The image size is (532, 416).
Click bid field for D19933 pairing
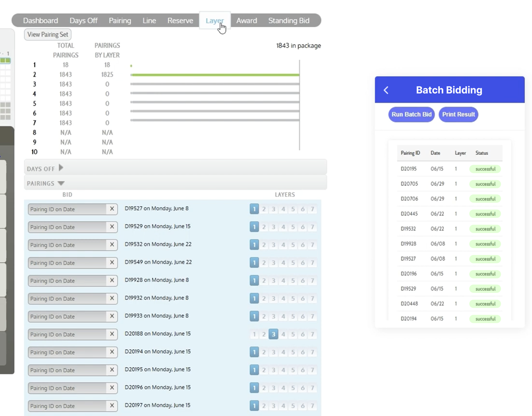click(73, 316)
